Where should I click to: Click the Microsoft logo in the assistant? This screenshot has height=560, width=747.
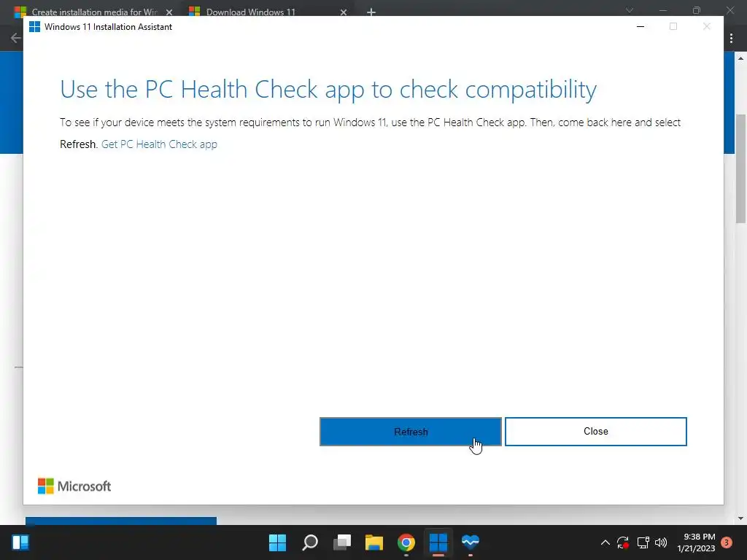pos(74,486)
